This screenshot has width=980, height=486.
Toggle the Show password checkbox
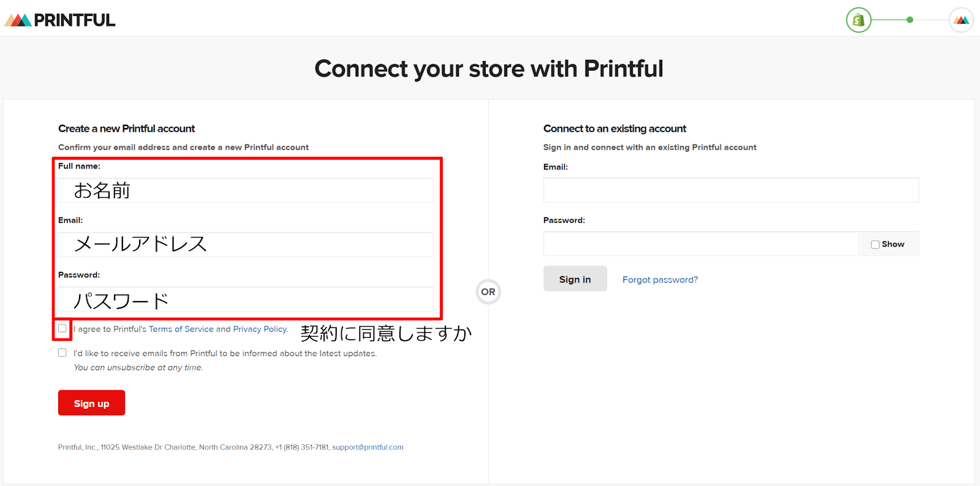[x=875, y=244]
